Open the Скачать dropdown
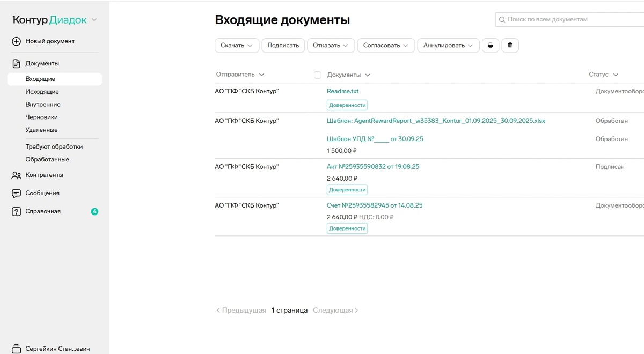 tap(237, 46)
